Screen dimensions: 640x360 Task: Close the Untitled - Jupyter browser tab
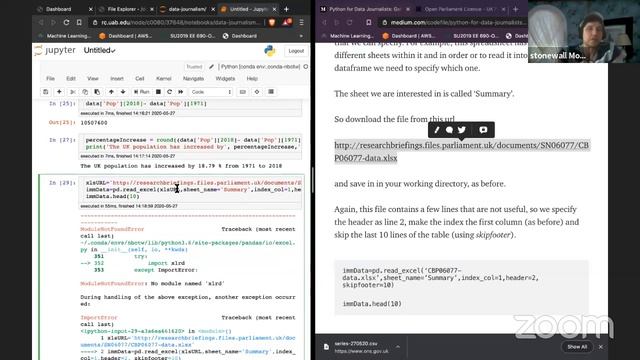(x=274, y=9)
